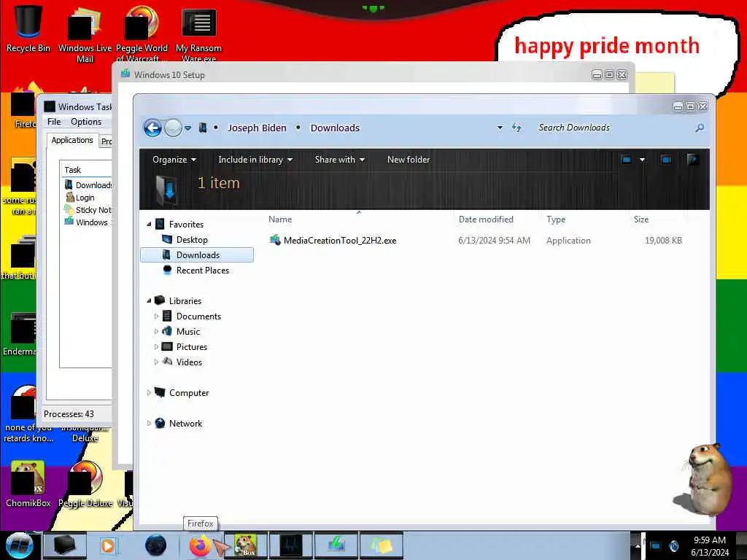Sort files by Type column
This screenshot has height=560, width=747.
click(x=556, y=219)
